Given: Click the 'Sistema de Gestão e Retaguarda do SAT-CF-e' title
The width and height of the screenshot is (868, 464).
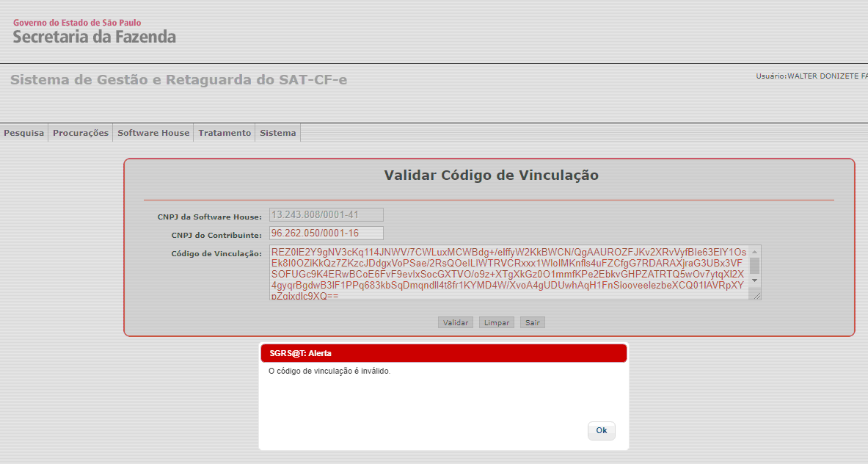Looking at the screenshot, I should (179, 80).
